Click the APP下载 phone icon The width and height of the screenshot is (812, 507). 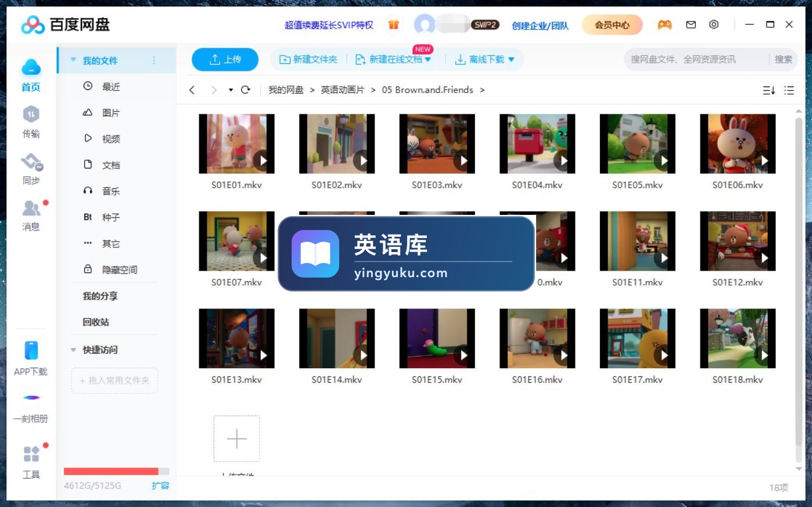click(x=31, y=350)
